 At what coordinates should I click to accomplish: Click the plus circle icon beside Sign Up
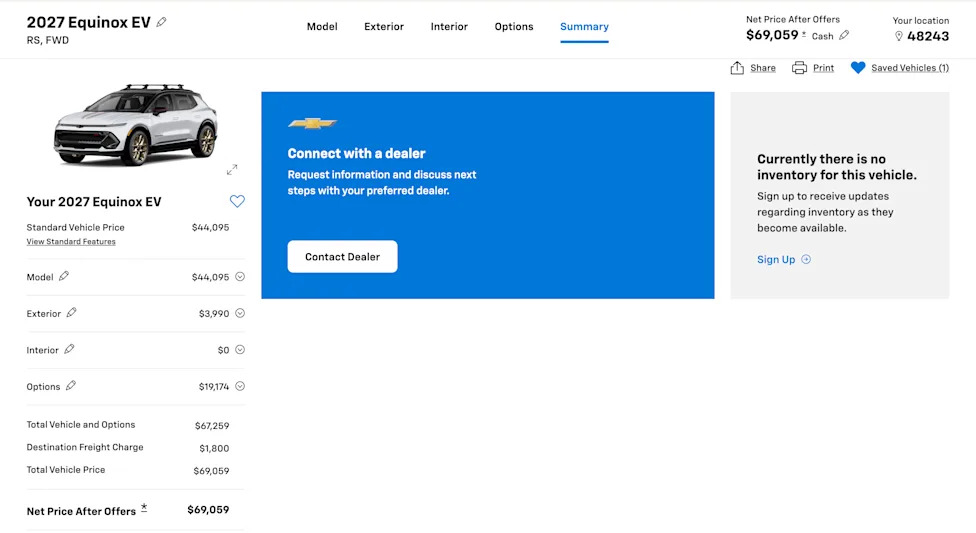point(806,259)
